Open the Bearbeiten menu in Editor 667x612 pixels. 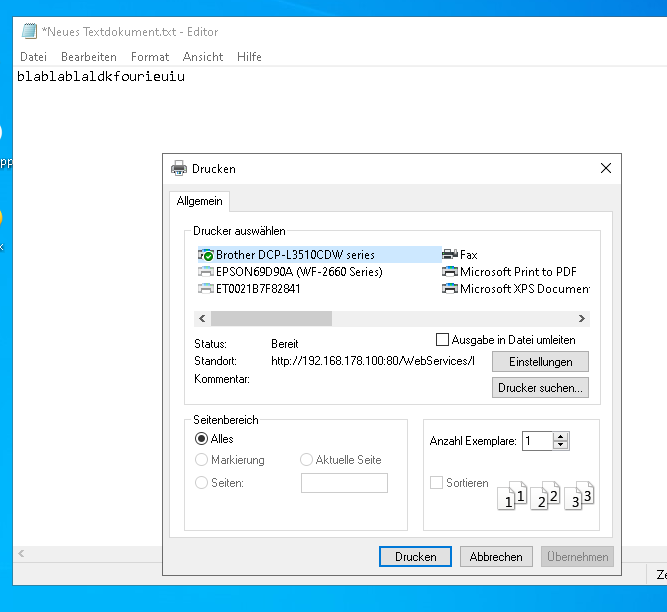(89, 57)
